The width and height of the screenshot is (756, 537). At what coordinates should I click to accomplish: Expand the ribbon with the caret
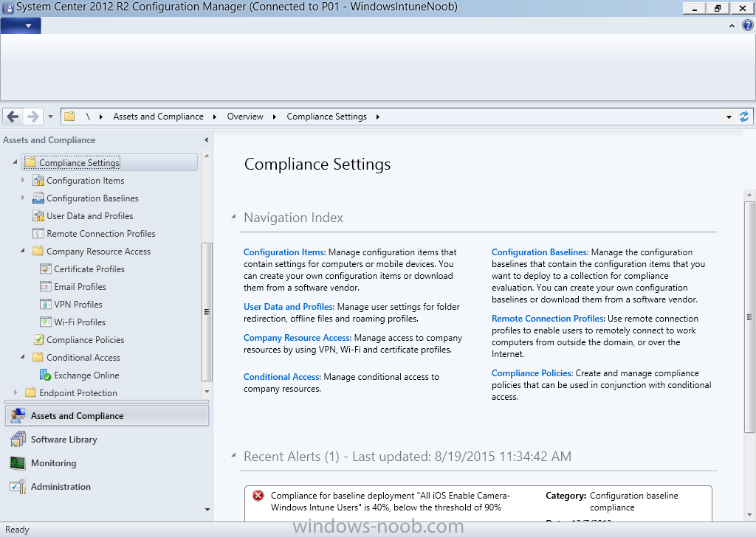point(732,26)
